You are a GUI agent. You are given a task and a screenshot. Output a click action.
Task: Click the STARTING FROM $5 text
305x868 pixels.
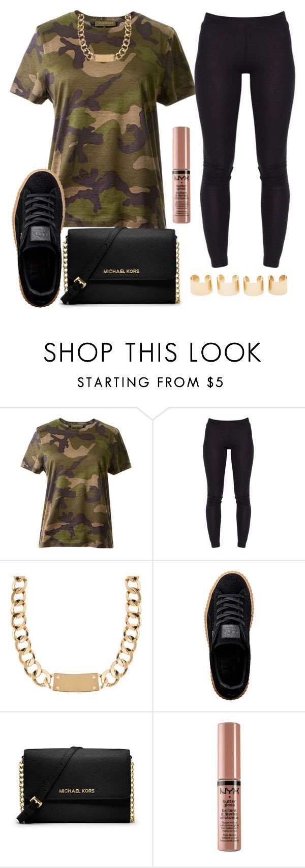pos(150,382)
